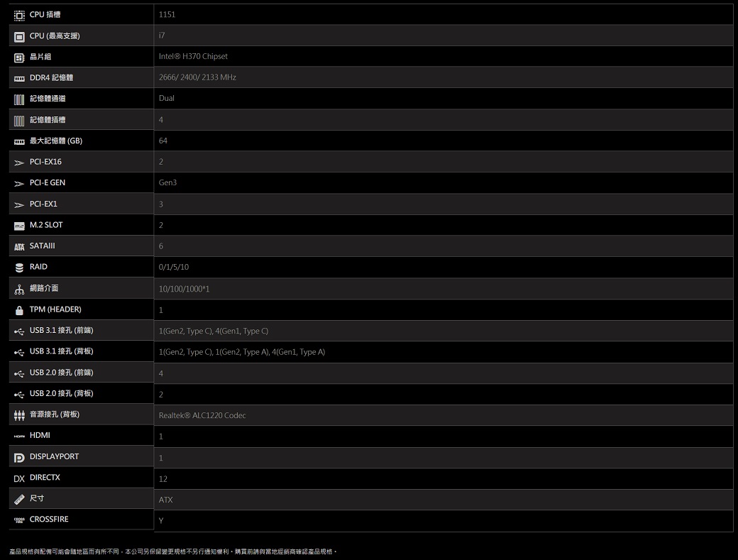
Task: Select the Intel H370 Chipset value
Action: pyautogui.click(x=193, y=56)
